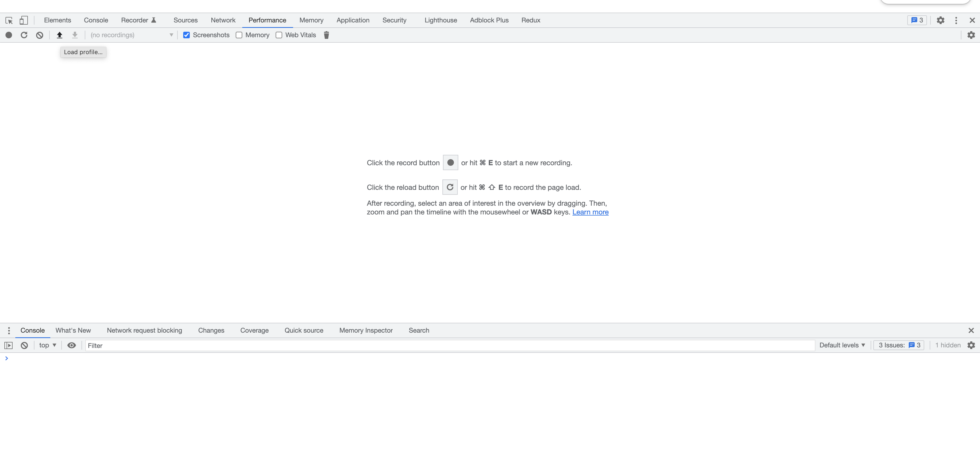Follow the Learn more link
The height and width of the screenshot is (459, 980).
(590, 212)
